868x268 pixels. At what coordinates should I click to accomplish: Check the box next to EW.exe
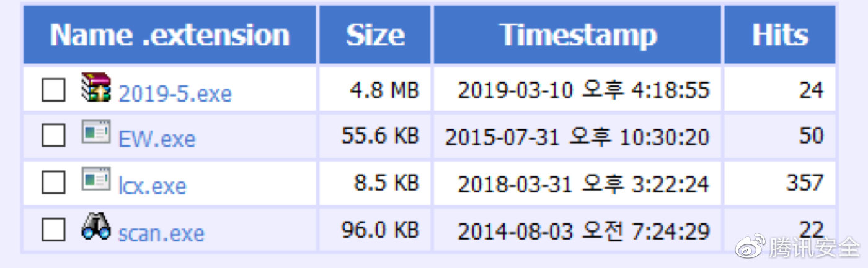pos(53,135)
